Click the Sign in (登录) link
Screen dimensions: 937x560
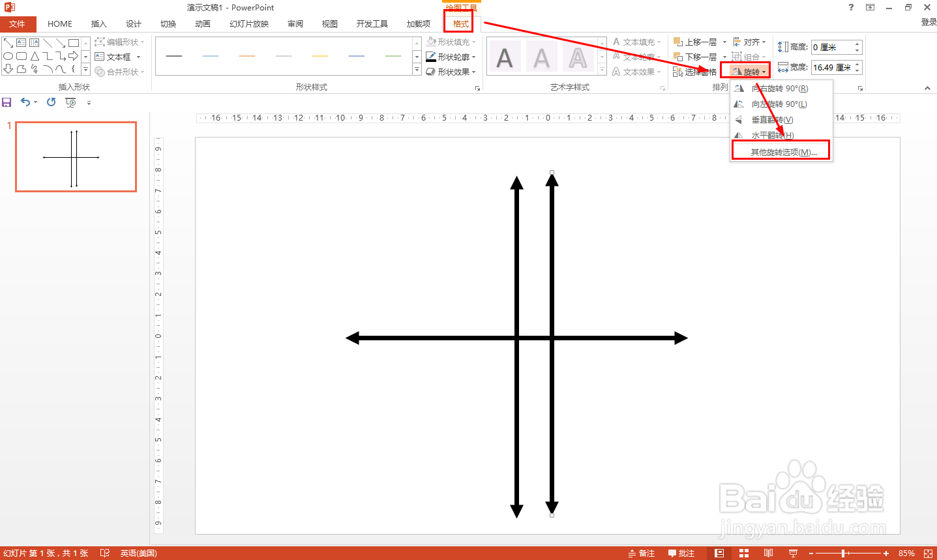(929, 22)
